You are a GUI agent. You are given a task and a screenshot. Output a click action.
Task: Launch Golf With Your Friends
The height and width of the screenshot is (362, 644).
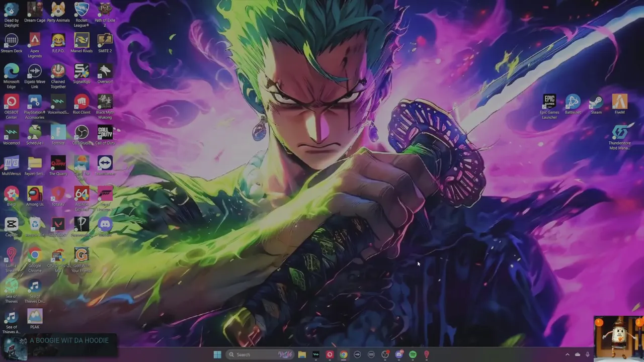tap(82, 255)
